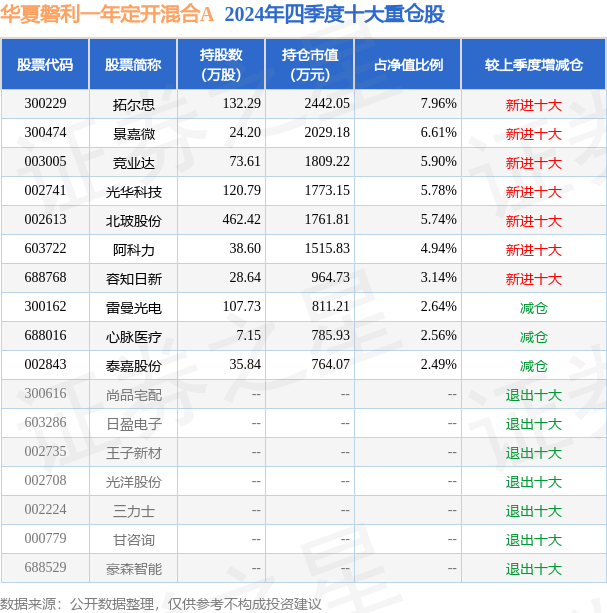Select stock code 688016

click(45, 335)
